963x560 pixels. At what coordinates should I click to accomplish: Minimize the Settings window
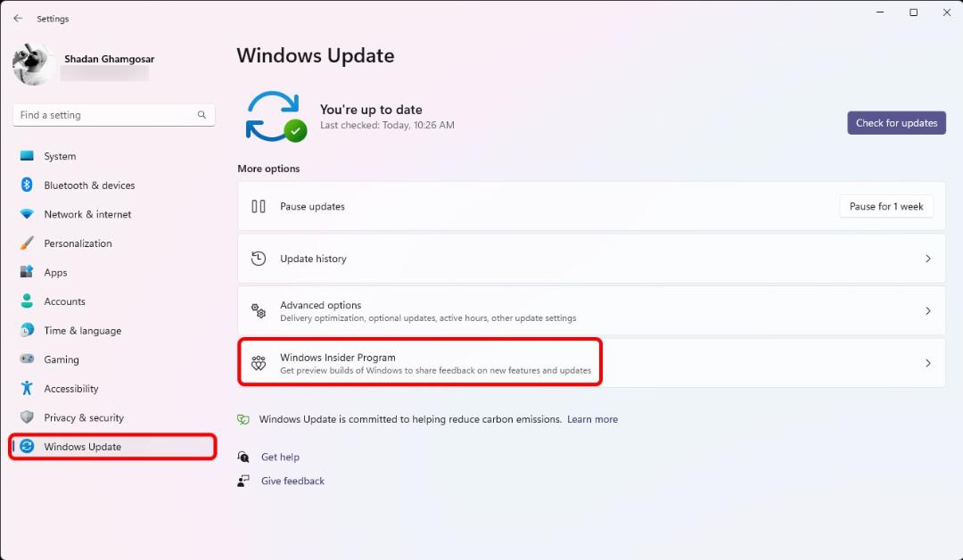coord(880,12)
